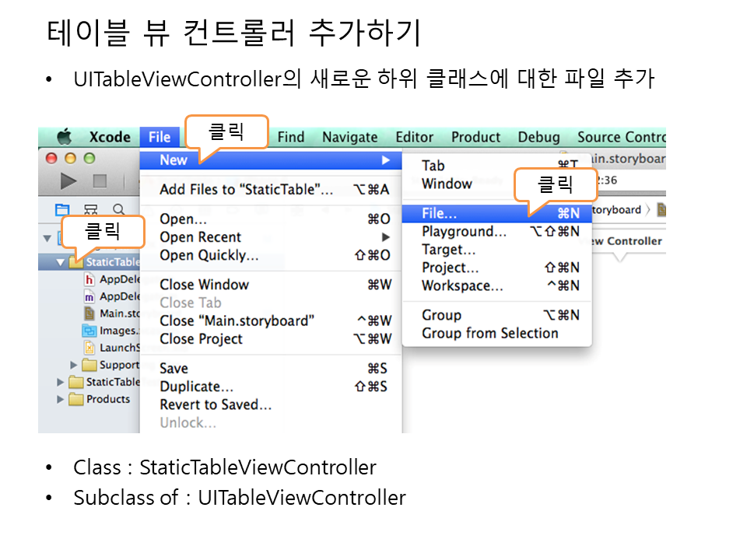This screenshot has height=560, width=747.
Task: Click Playground… in the New submenu
Action: (464, 231)
